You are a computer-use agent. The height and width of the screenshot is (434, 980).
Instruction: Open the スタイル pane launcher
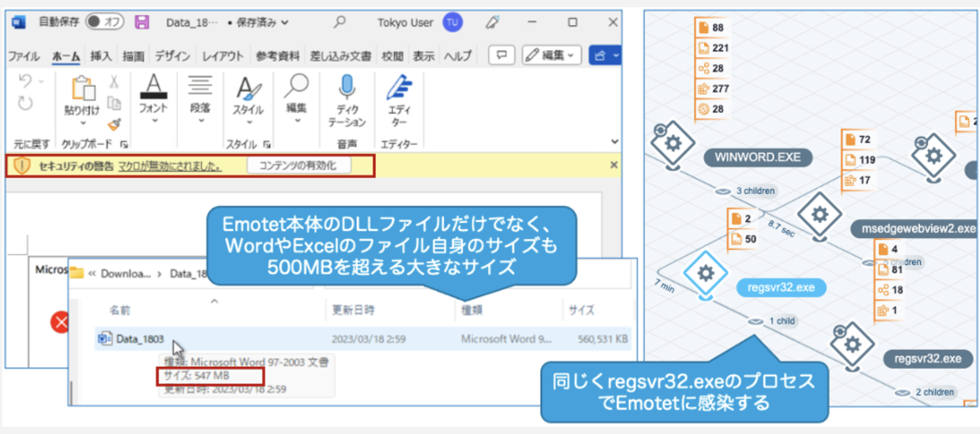click(x=267, y=144)
